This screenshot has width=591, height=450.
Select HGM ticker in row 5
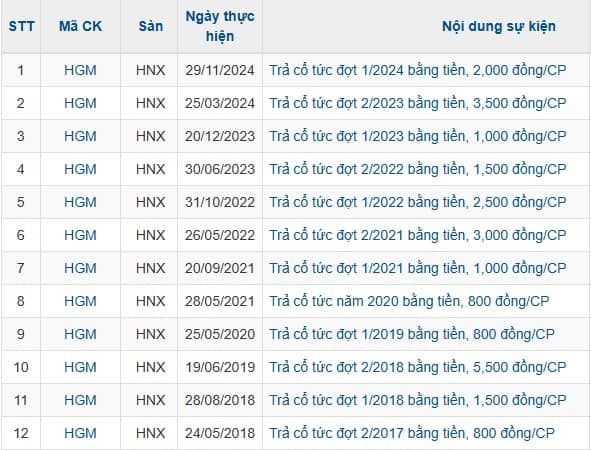click(x=80, y=202)
